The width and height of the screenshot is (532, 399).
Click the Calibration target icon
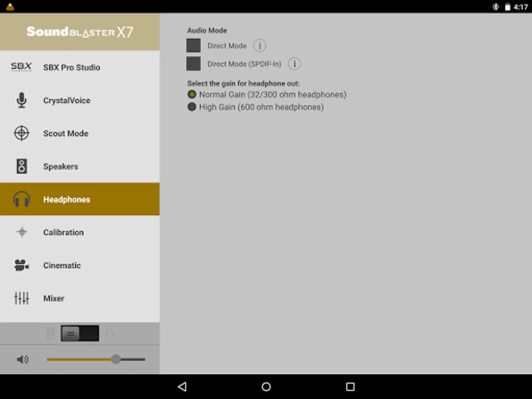tap(21, 232)
